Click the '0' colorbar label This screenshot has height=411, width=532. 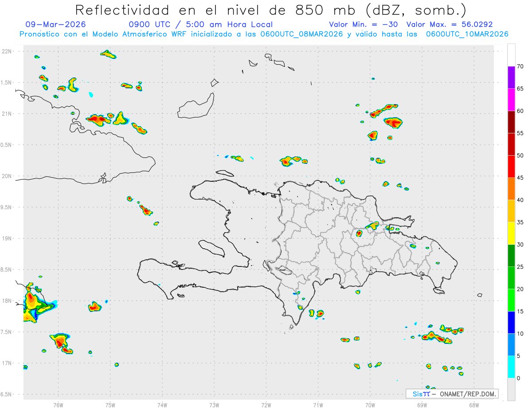518,378
